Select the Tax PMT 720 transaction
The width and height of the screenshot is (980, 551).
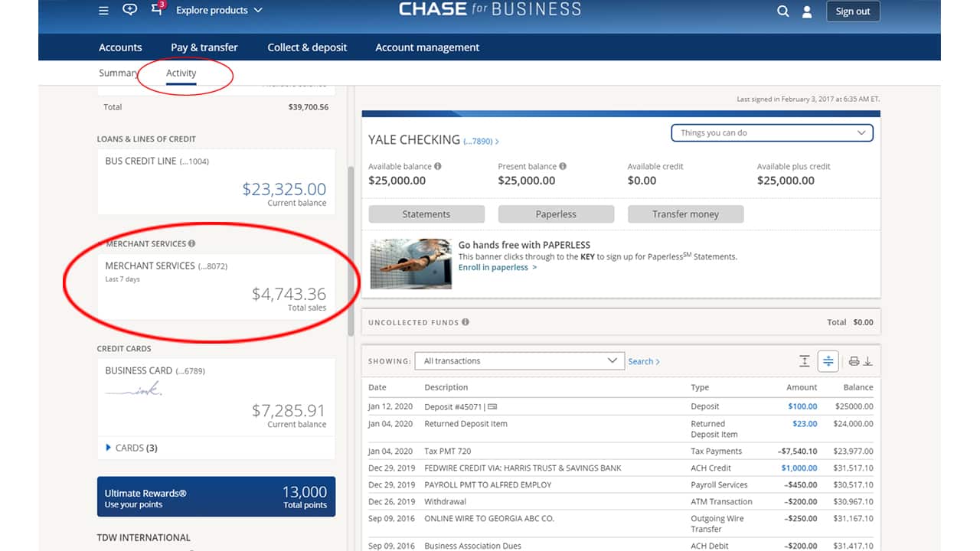pos(620,451)
